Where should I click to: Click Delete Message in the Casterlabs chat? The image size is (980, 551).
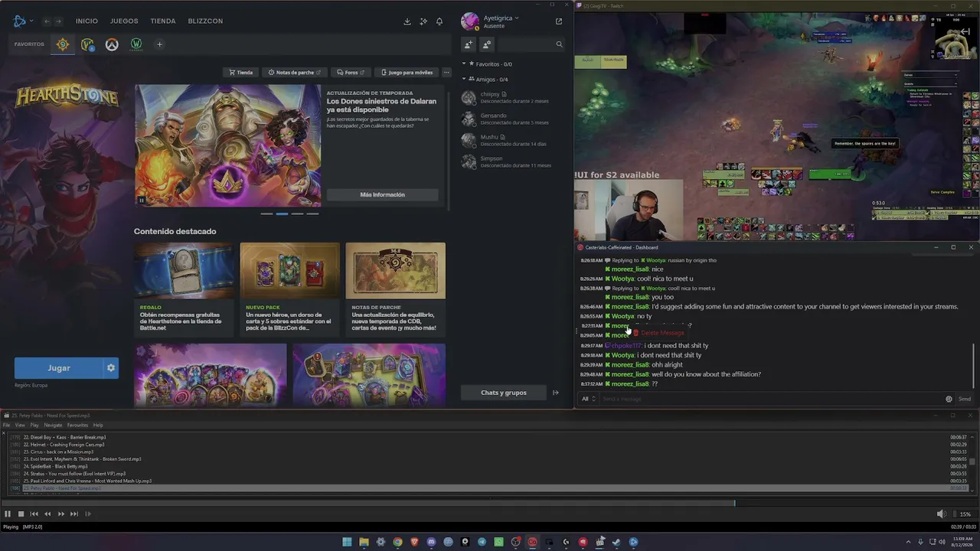pos(658,333)
